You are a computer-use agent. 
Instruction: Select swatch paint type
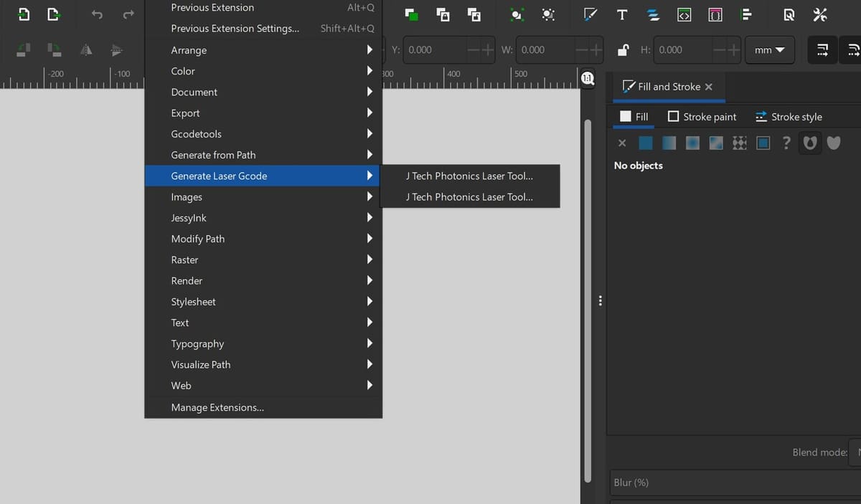click(763, 143)
